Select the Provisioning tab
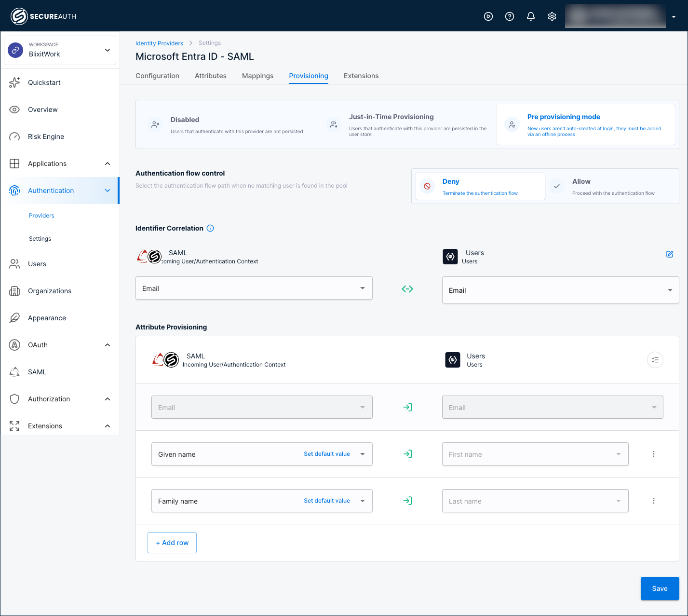 [309, 76]
